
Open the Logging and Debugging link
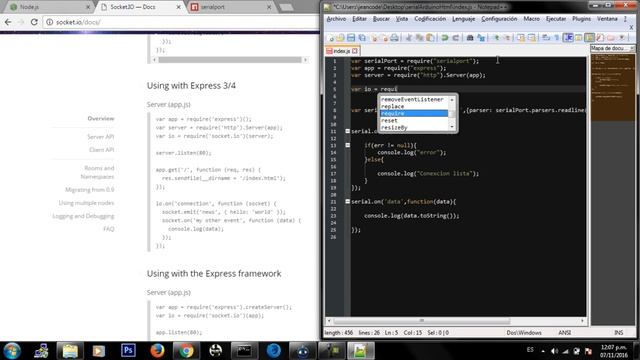pyautogui.click(x=83, y=216)
